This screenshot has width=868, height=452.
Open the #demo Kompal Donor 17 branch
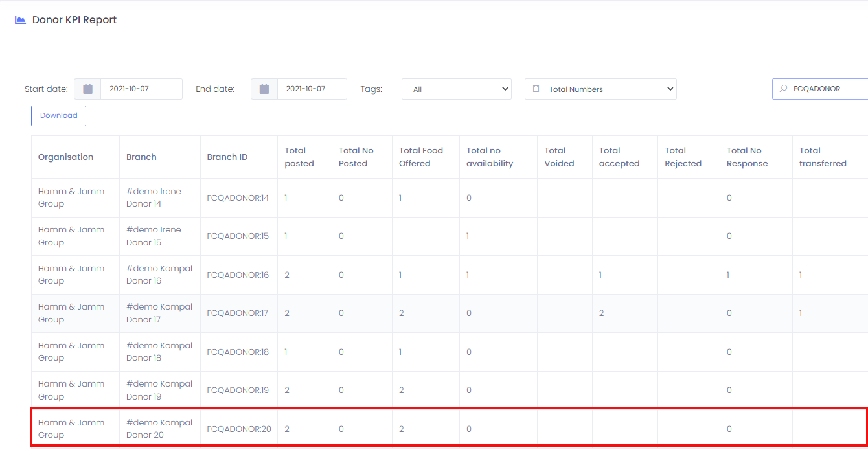[159, 313]
